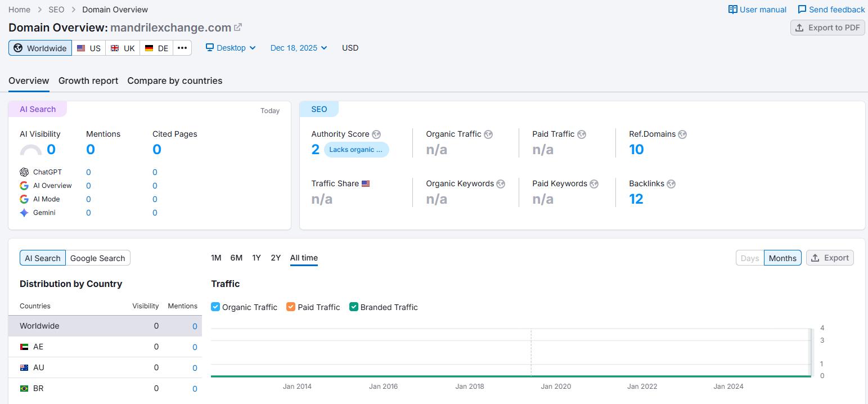868x404 pixels.
Task: Uncheck the Paid Traffic checkbox
Action: tap(291, 307)
